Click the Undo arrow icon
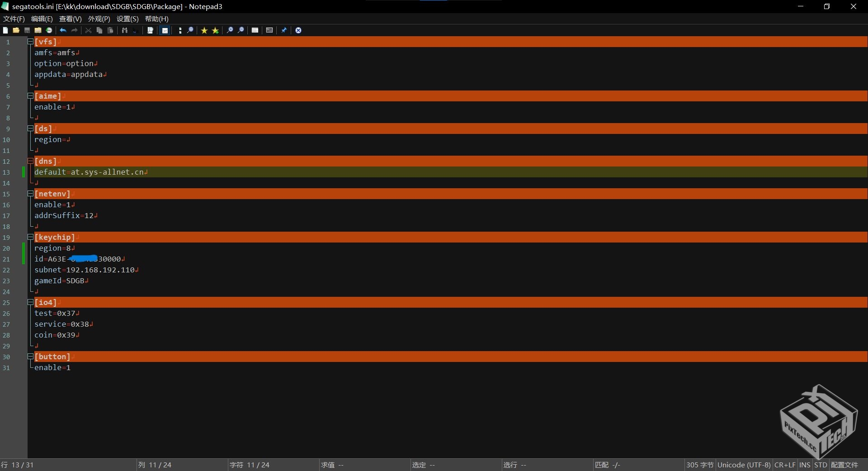868x471 pixels. [x=63, y=30]
